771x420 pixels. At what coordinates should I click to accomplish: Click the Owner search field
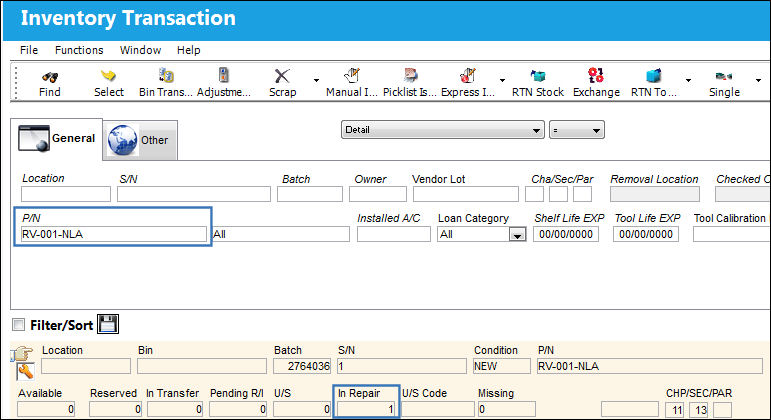378,194
